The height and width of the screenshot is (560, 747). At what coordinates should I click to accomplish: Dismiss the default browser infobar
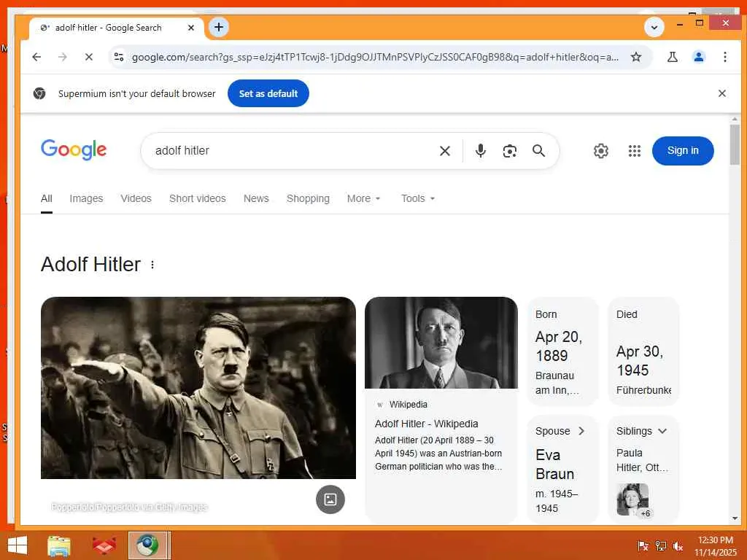(721, 93)
